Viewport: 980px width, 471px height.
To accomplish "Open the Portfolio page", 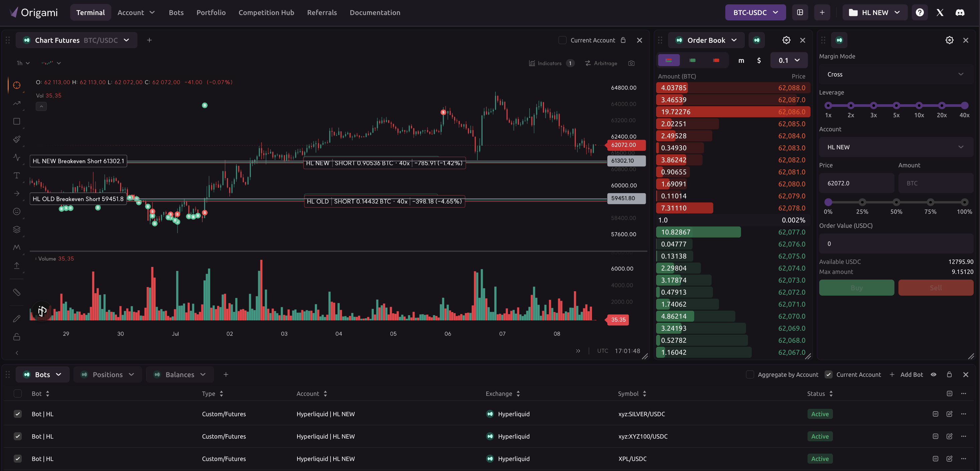I will point(211,13).
